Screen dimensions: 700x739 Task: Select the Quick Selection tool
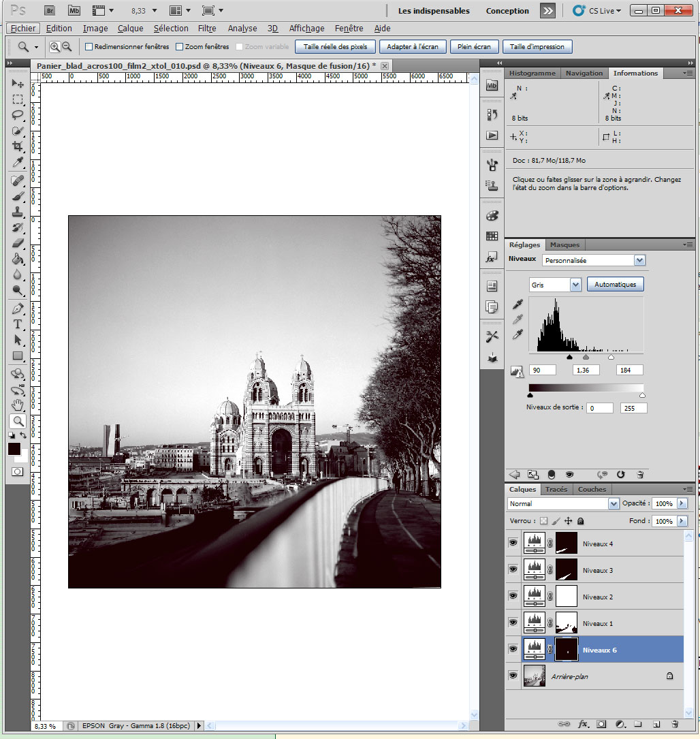click(x=18, y=131)
